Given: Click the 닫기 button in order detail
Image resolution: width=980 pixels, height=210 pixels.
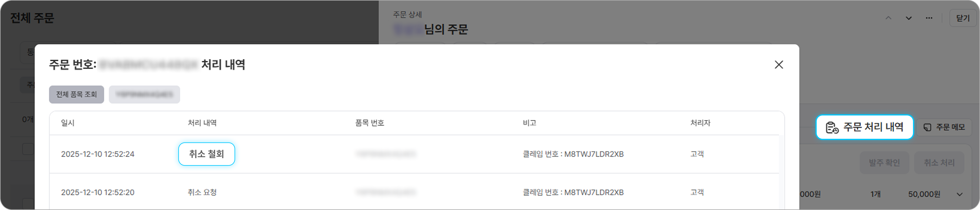Looking at the screenshot, I should [x=962, y=18].
